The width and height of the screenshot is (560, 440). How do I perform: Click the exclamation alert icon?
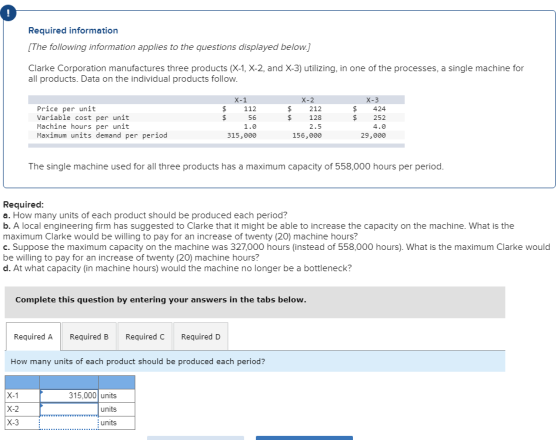pos(8,13)
